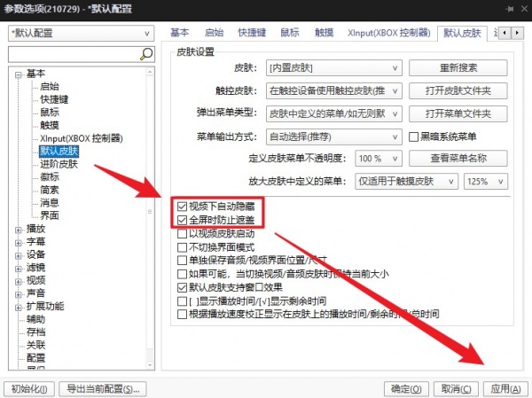Click the 重新搜索 button
Image resolution: width=532 pixels, height=398 pixels.
click(x=458, y=67)
